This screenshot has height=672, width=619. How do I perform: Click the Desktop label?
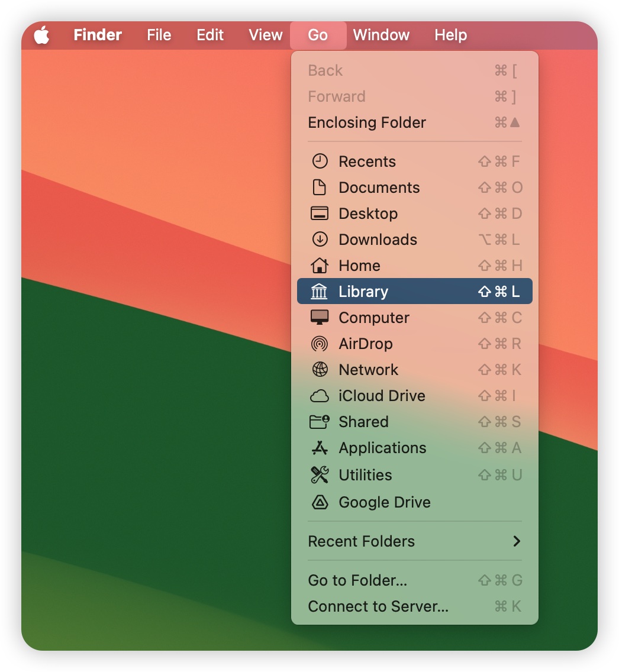point(368,214)
